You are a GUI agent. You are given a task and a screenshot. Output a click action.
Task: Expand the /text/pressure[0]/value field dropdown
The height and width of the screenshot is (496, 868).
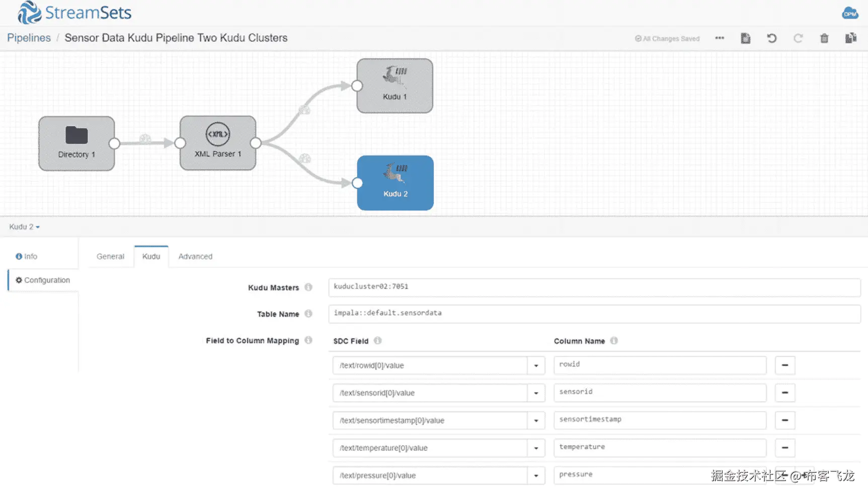click(536, 475)
